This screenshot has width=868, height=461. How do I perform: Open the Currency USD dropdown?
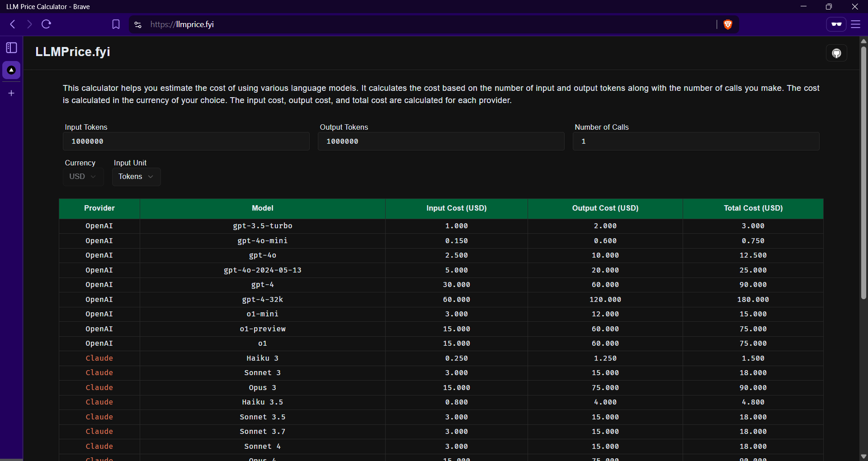pos(83,177)
